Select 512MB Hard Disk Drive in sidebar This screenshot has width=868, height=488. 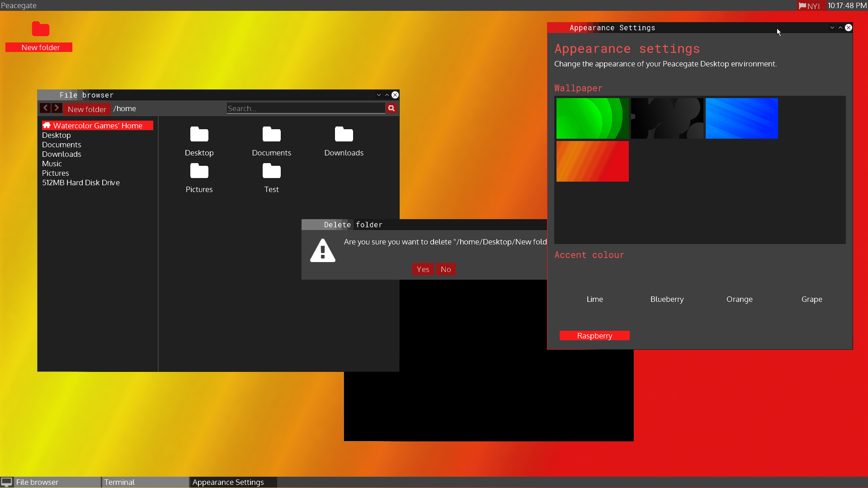click(81, 183)
